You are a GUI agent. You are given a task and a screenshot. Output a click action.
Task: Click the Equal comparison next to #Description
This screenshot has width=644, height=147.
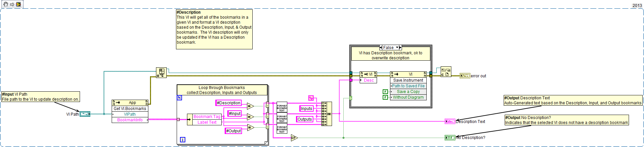click(x=250, y=106)
